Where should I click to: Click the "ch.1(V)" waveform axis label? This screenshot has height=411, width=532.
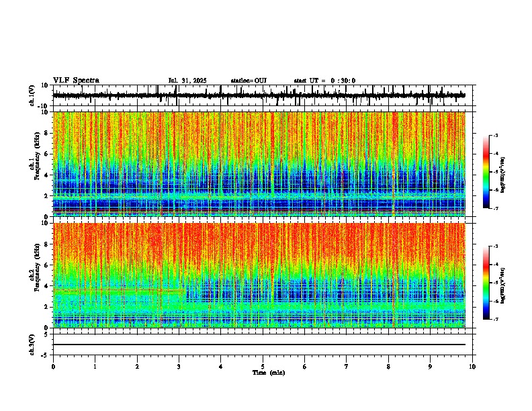click(32, 95)
